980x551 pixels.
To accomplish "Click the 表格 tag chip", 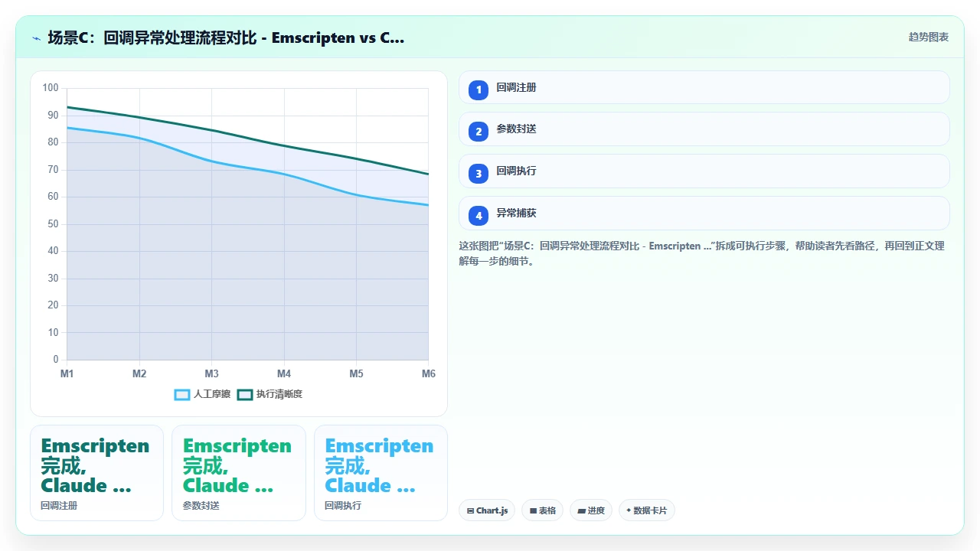I will click(x=542, y=510).
